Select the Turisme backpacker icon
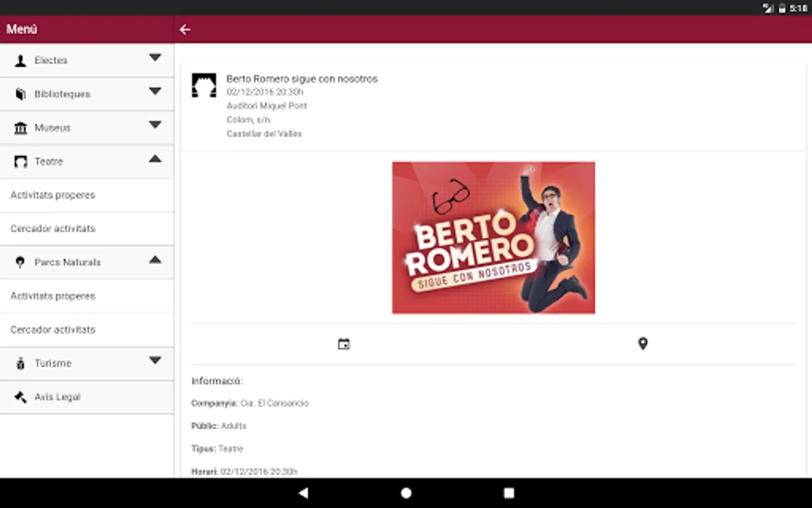 pos(20,364)
